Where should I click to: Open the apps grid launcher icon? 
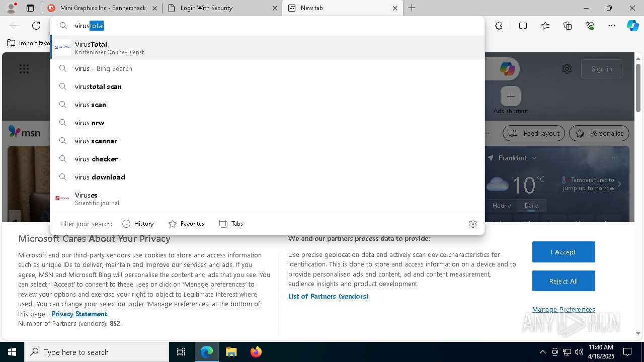[24, 69]
